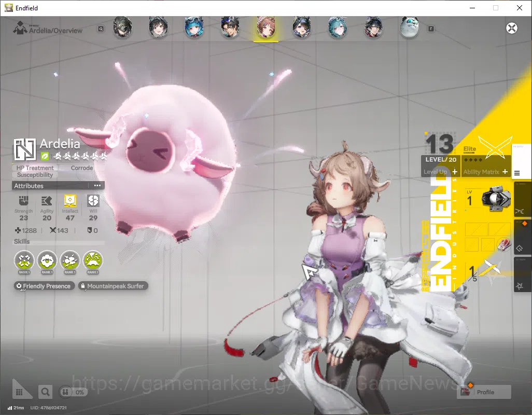The height and width of the screenshot is (415, 532).
Task: Click the equipped weapon LV 1 image
Action: click(x=496, y=199)
